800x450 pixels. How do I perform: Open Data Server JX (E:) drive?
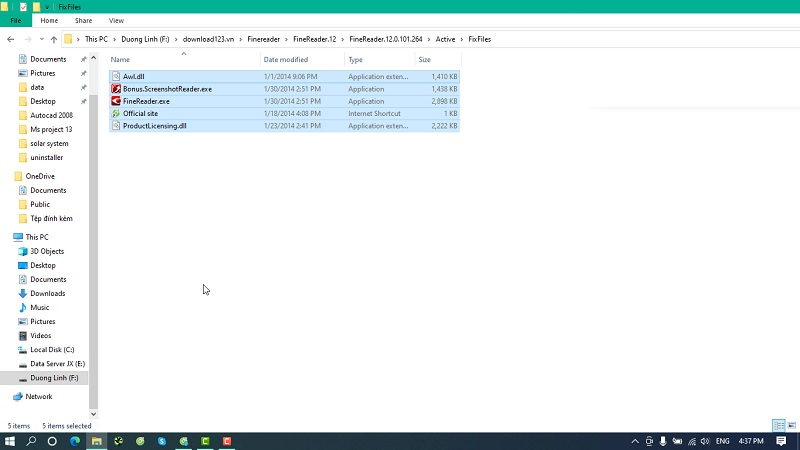pyautogui.click(x=57, y=364)
